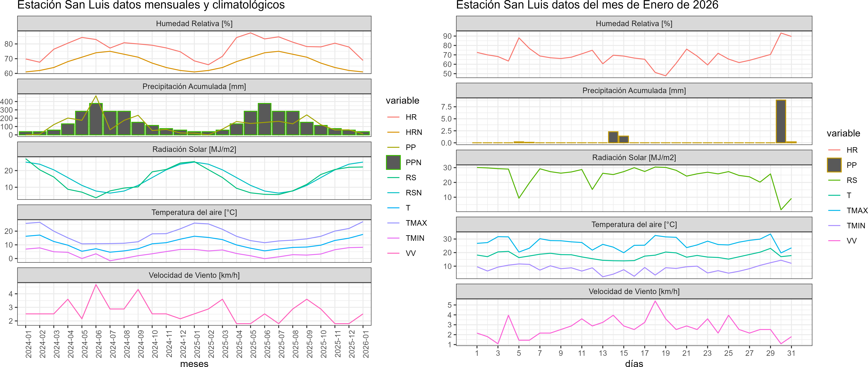Click the TMAX legend key in left legend
This screenshot has width=868, height=367.
393,223
